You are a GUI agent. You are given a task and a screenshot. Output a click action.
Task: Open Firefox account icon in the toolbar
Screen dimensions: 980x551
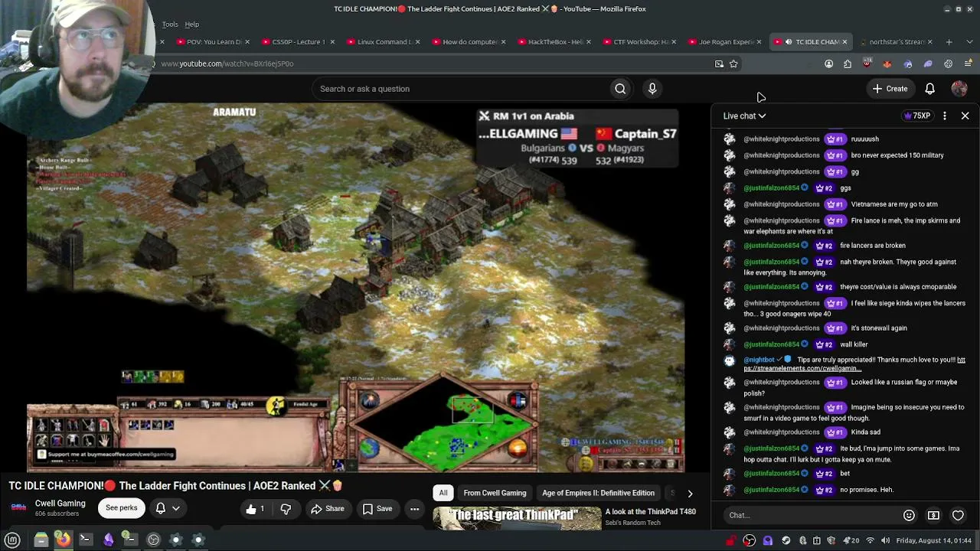[828, 64]
